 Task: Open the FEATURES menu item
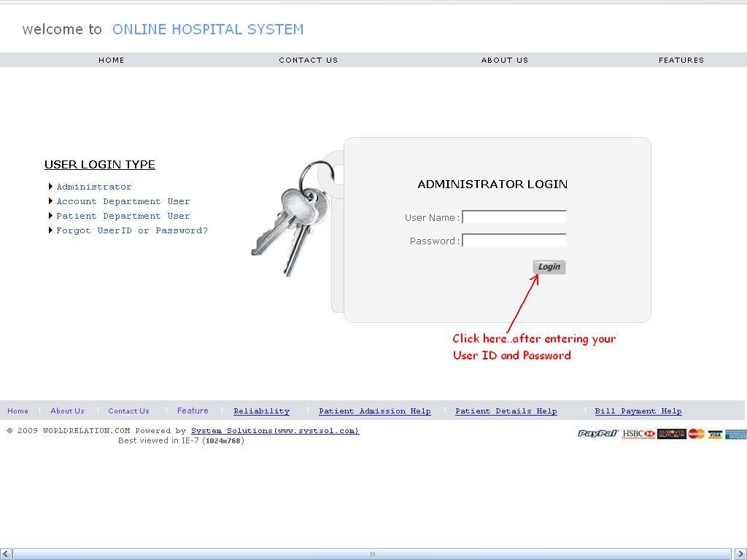681,60
